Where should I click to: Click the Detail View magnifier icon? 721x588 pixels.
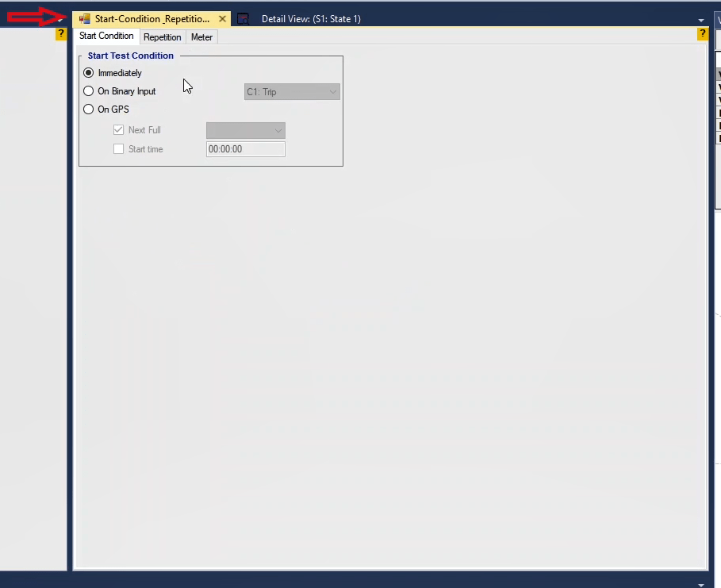coord(244,19)
